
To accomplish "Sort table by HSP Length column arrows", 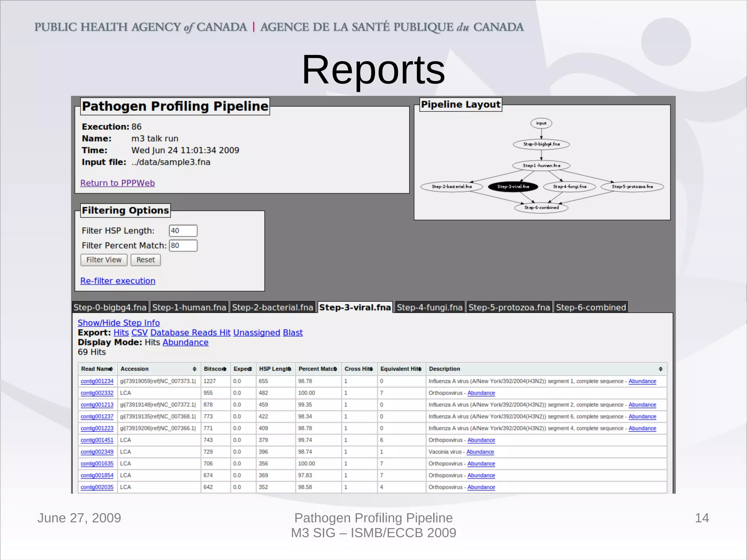I will pos(289,369).
